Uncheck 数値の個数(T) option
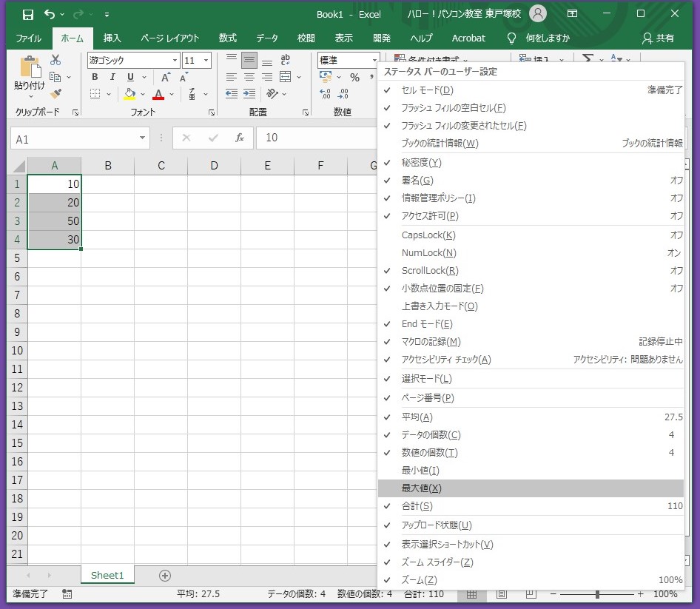Screen dimensions: 700x609 (531, 453)
